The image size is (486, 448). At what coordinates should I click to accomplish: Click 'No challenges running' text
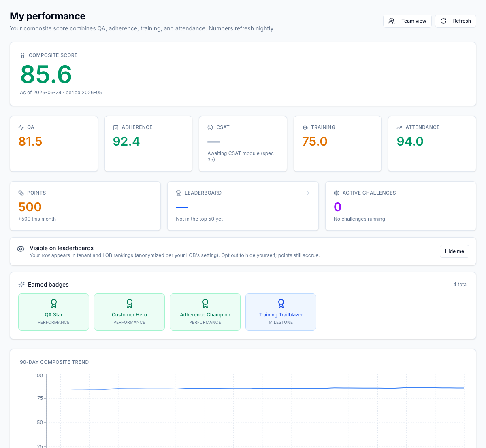[359, 219]
